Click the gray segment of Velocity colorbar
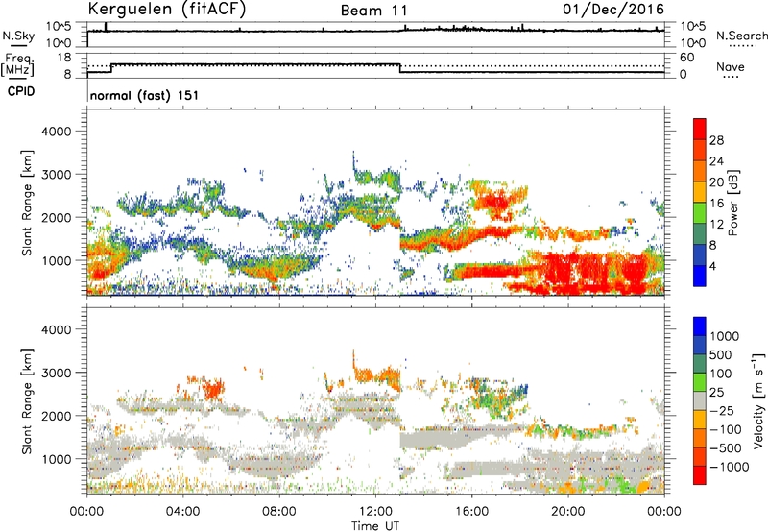Screen dimensions: 768x532 pyautogui.click(x=700, y=401)
